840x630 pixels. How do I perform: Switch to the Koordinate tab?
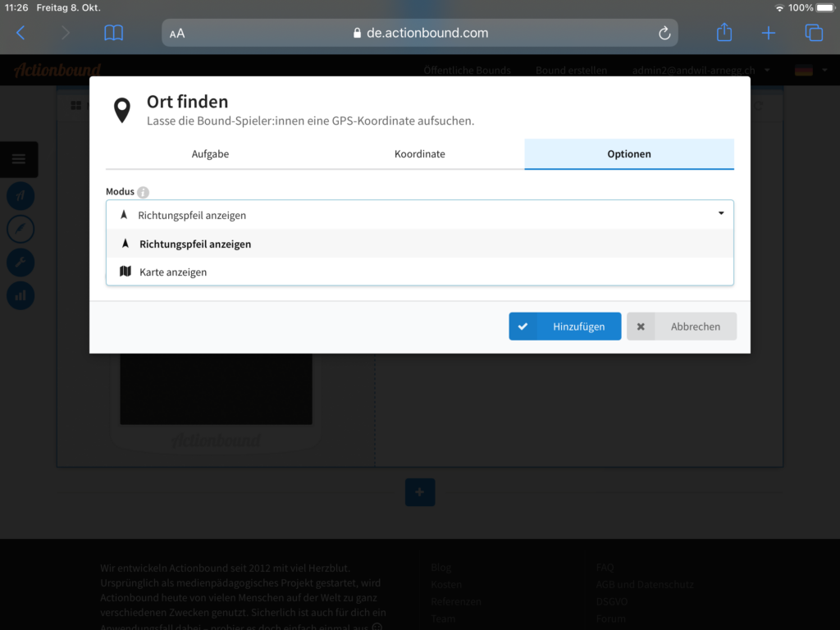[419, 154]
